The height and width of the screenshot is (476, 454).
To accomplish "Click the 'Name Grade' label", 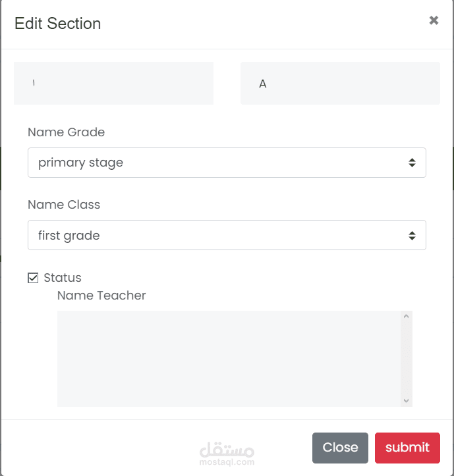I will (66, 132).
